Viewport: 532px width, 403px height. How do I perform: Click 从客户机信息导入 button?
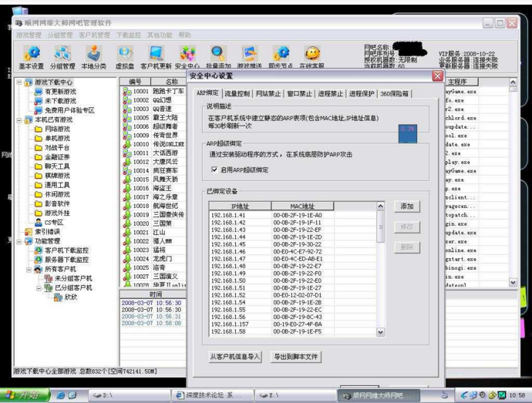point(235,357)
